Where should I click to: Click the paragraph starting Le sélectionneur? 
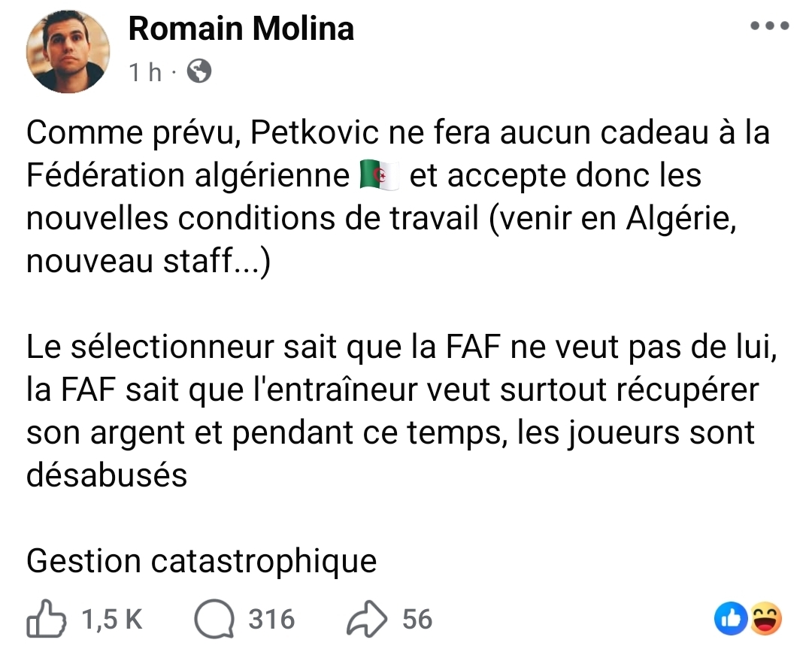(401, 411)
